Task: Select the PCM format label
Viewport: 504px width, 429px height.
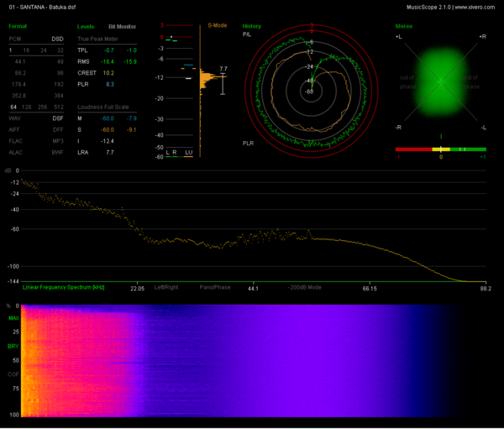Action: 15,39
